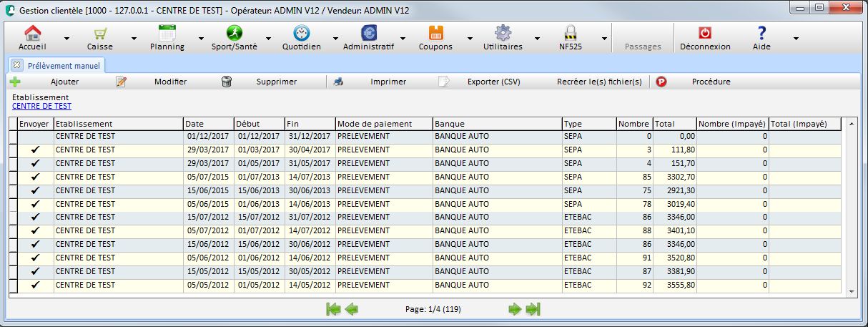
Task: Toggle Envoyer checkmark for 05/07/2015 row
Action: pos(35,177)
